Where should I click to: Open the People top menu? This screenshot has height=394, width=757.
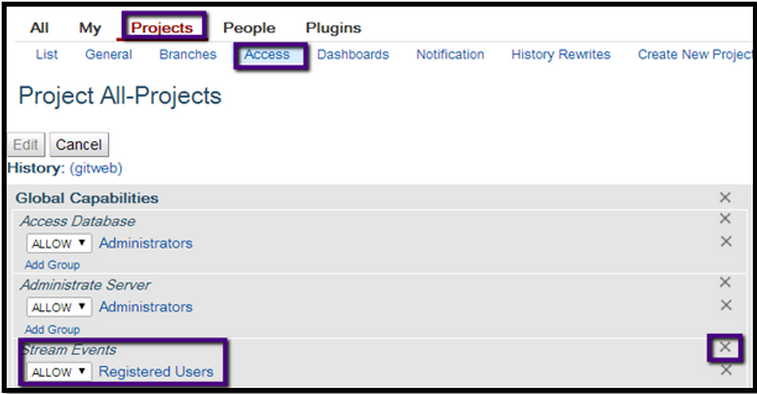point(249,28)
